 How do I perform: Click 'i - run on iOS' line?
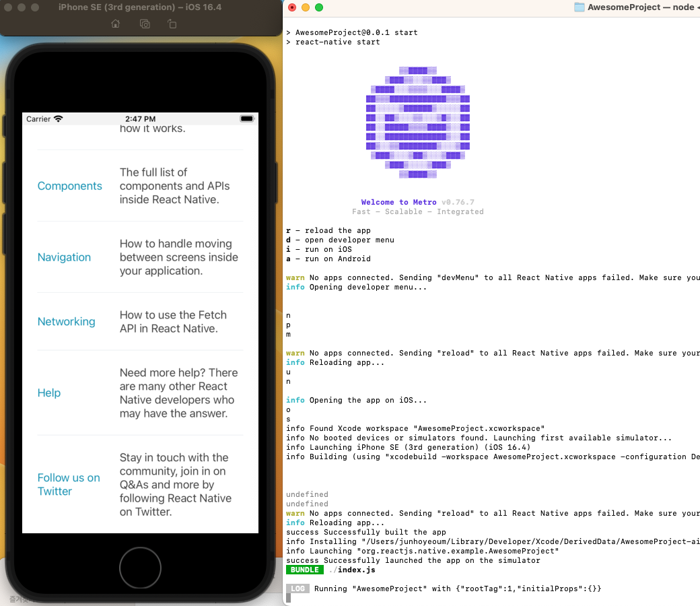click(x=319, y=249)
